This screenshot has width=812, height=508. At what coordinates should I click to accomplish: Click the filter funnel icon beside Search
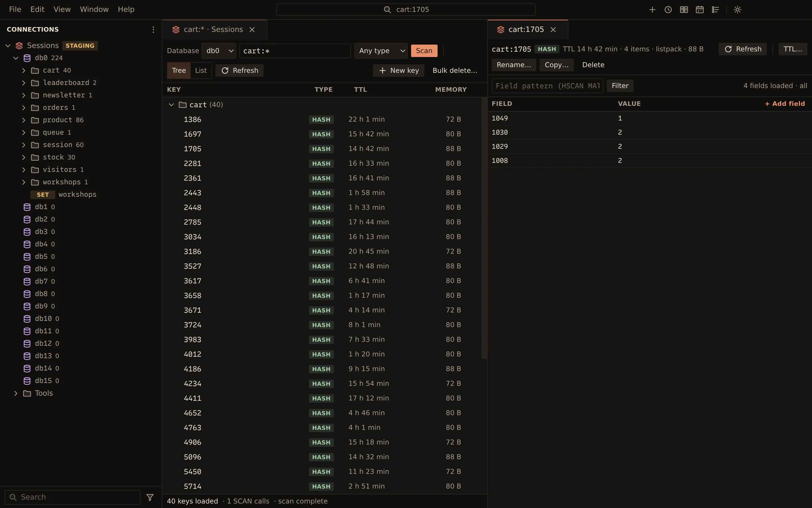[150, 497]
